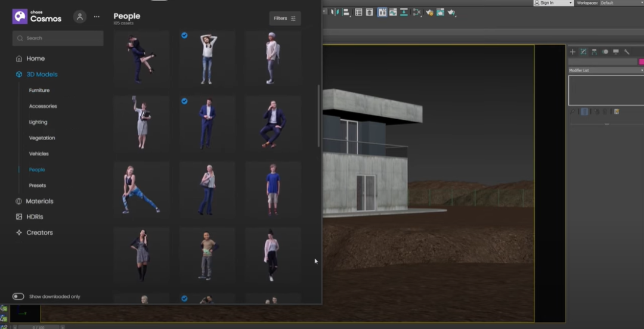Viewport: 644px width, 329px height.
Task: Select Vegetation under 3D Models
Action: click(x=42, y=138)
